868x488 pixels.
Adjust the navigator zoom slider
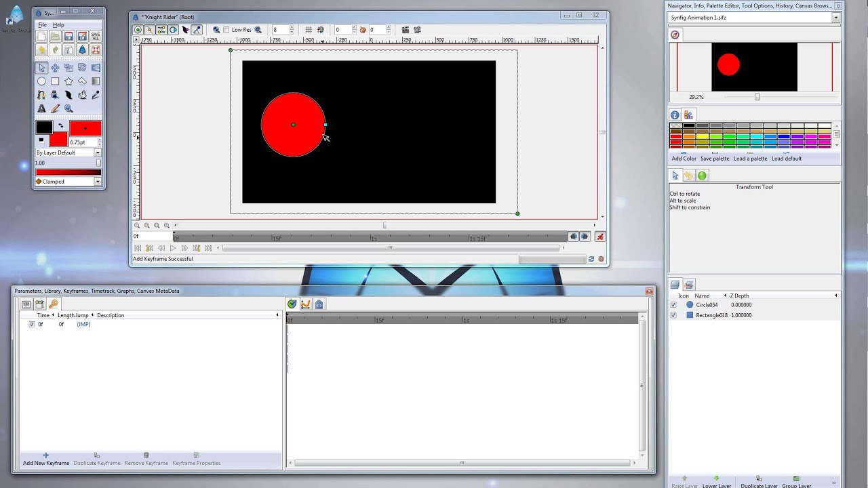coord(757,97)
